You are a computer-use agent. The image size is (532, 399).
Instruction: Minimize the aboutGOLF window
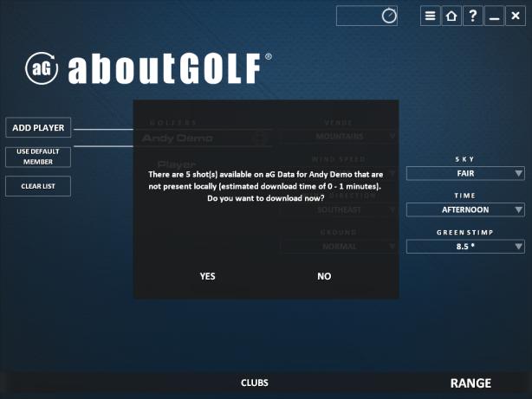494,16
